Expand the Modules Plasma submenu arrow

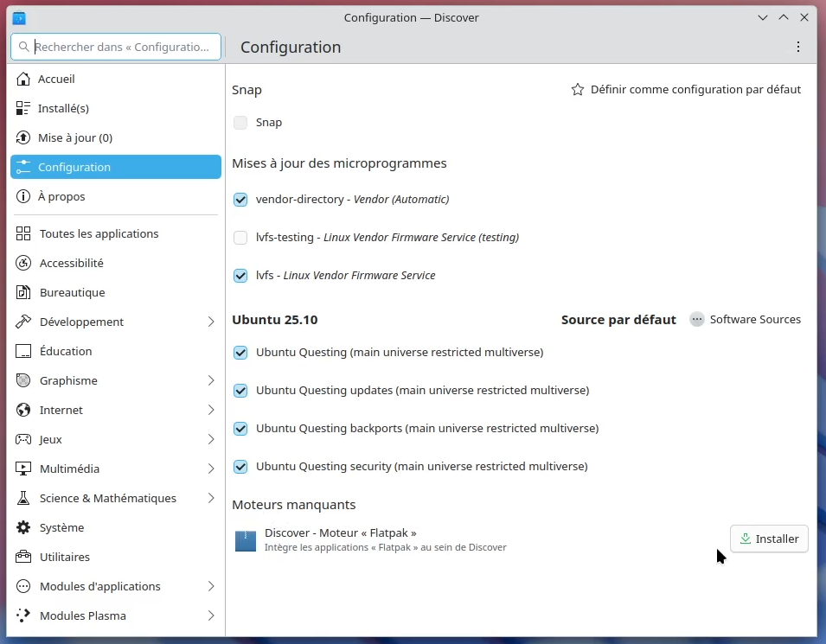[x=211, y=616]
